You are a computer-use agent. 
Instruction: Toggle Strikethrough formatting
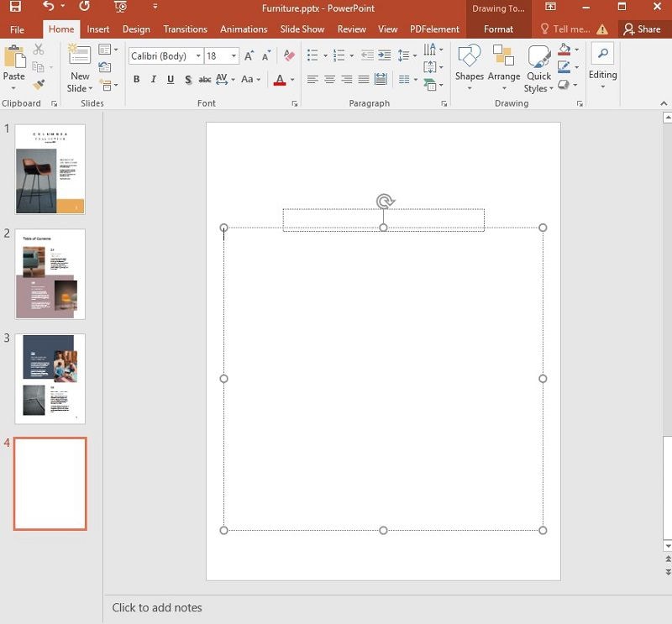pos(205,79)
